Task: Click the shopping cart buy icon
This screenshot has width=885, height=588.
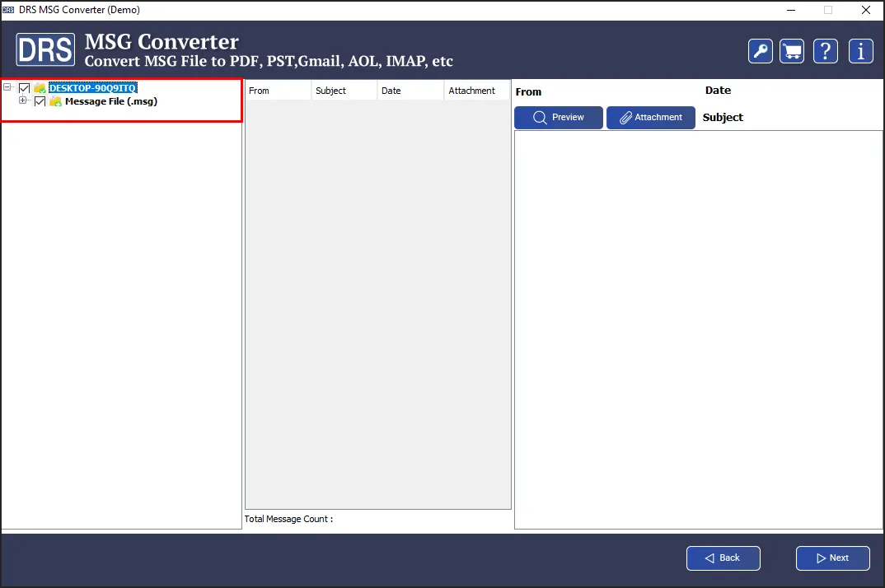Action: click(792, 51)
